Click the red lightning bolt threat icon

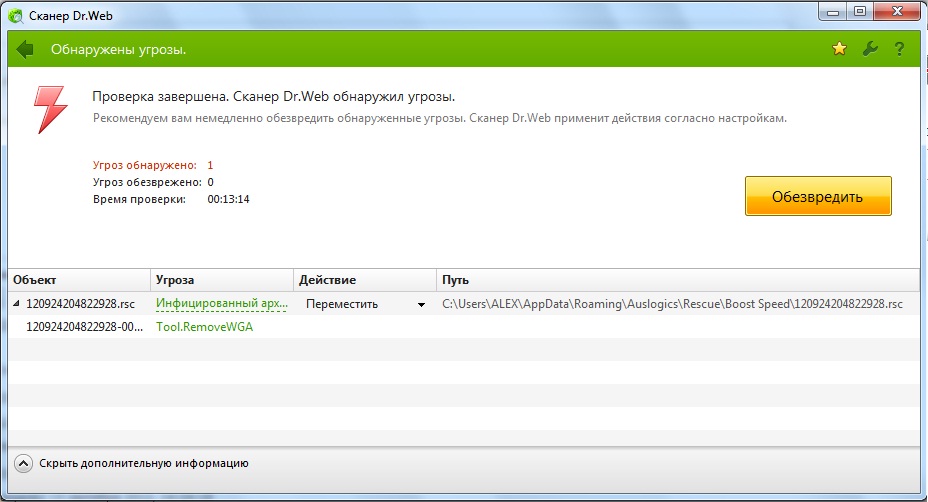[50, 107]
